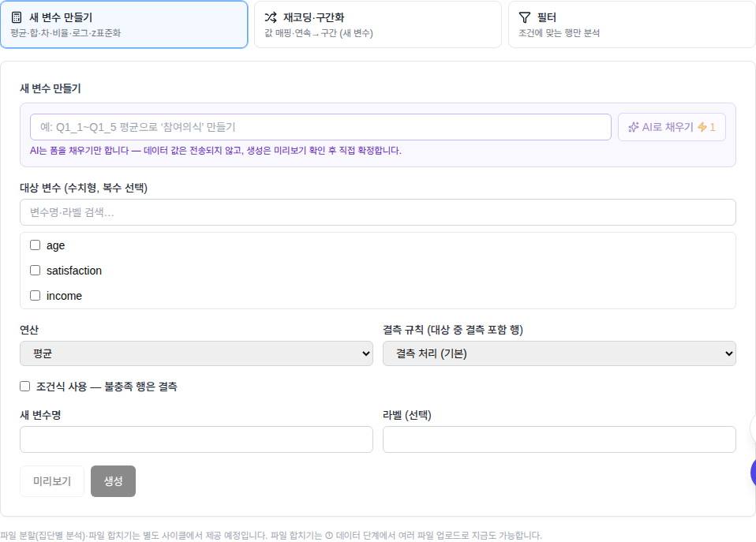Image resolution: width=756 pixels, height=542 pixels.
Task: Click the satisfaction variable label
Action: click(x=73, y=271)
